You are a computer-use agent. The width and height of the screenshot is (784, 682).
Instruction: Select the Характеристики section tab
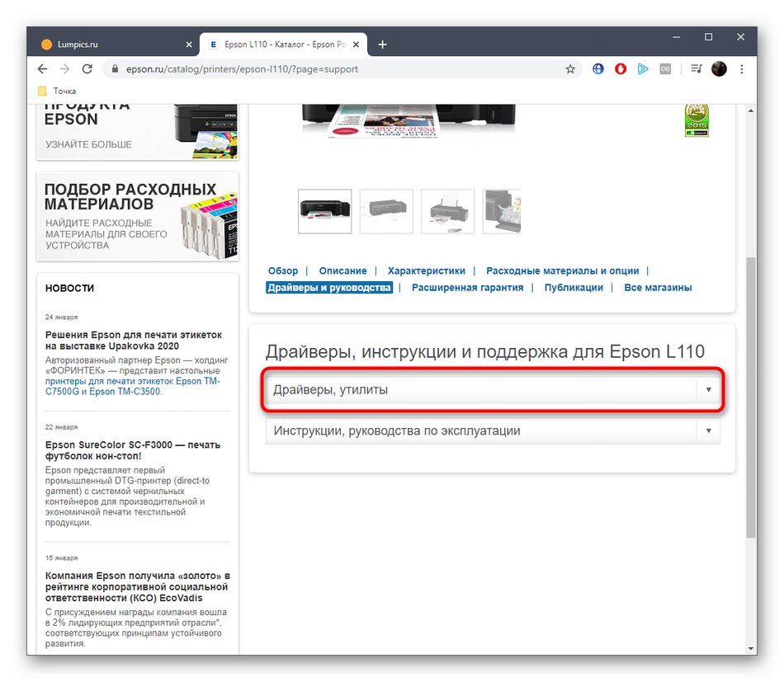coord(426,270)
